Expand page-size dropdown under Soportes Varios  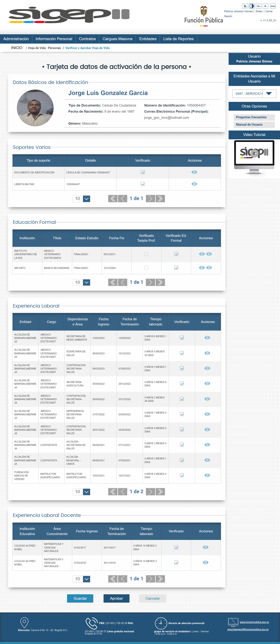pyautogui.click(x=86, y=199)
